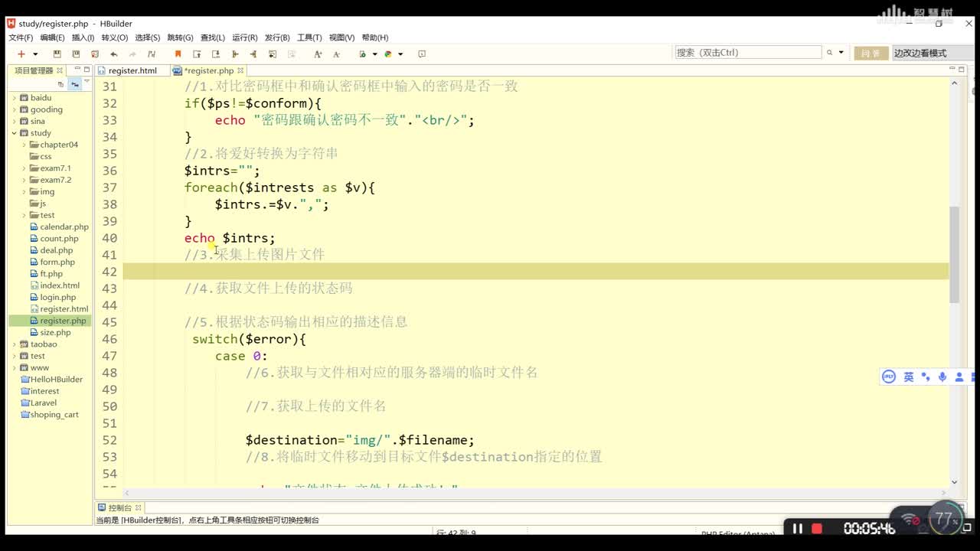Click the 控制台 console tab

pos(119,507)
